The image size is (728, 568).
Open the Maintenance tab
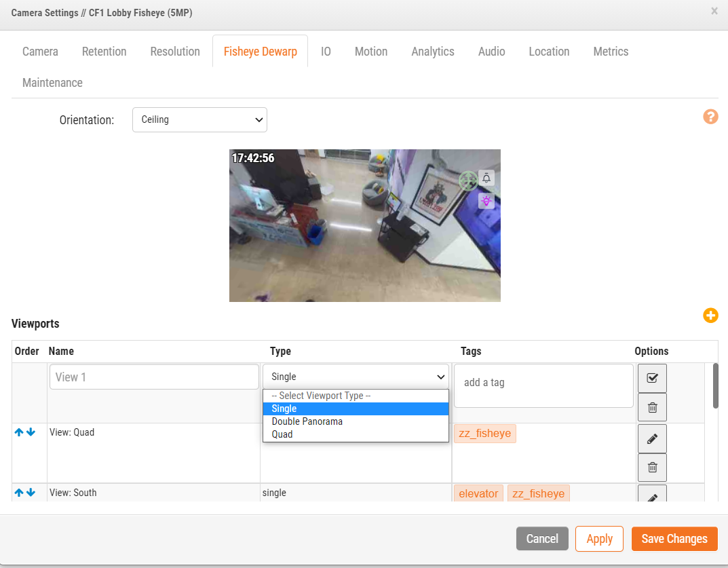(x=52, y=82)
